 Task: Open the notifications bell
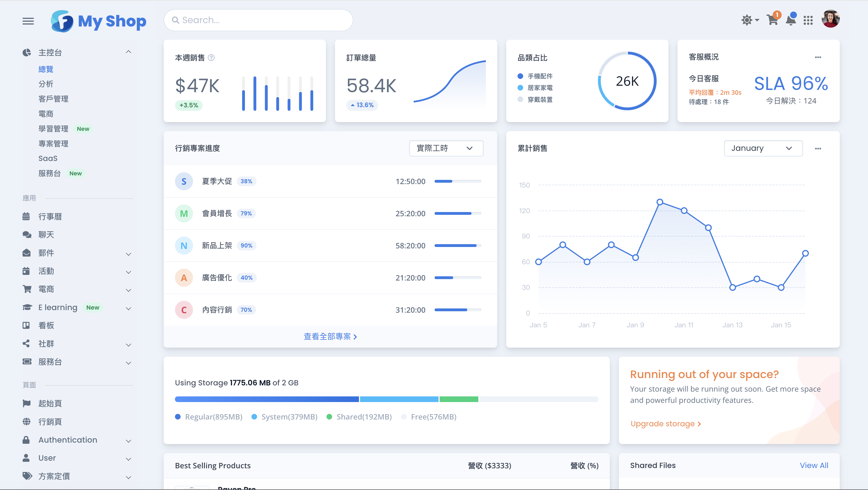tap(790, 20)
